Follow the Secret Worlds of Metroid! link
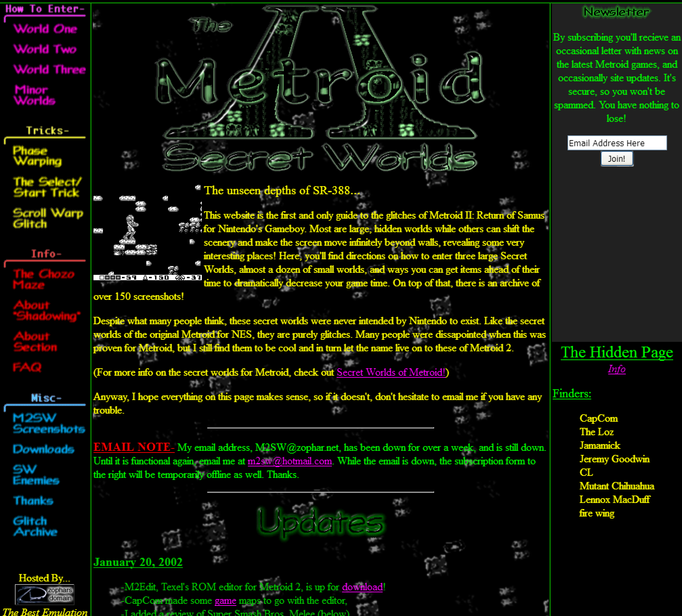682x616 pixels. 391,372
